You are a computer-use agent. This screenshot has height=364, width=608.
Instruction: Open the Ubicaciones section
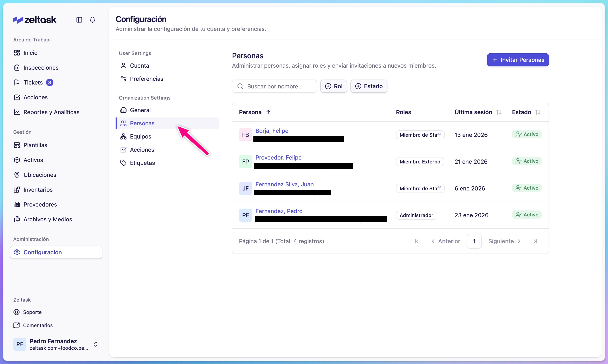40,175
